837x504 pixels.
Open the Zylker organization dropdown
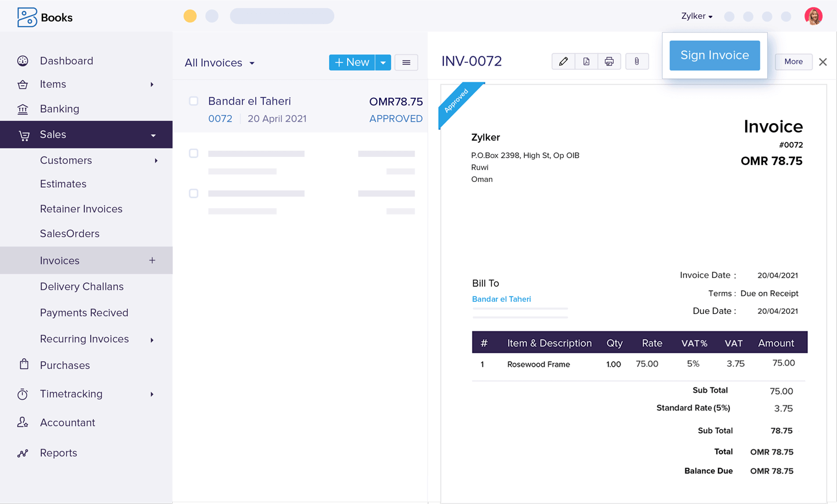(x=697, y=16)
